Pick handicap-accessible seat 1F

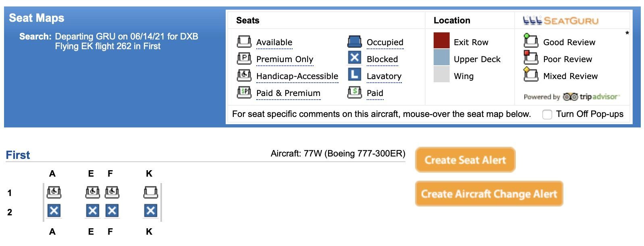(112, 192)
